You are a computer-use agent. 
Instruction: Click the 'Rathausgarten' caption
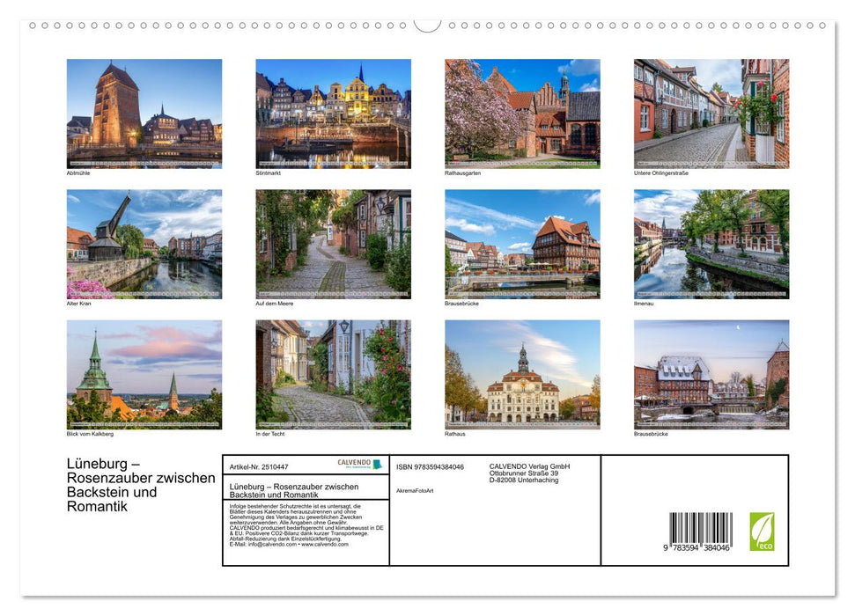[463, 172]
